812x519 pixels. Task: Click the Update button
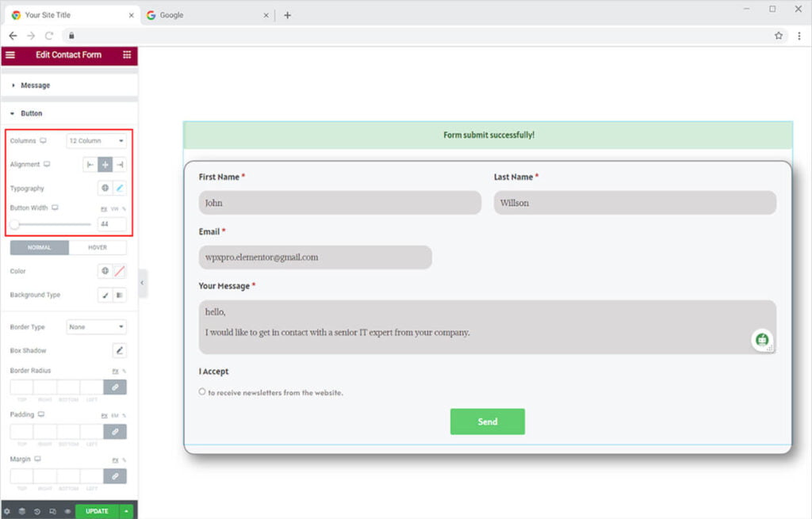tap(97, 511)
